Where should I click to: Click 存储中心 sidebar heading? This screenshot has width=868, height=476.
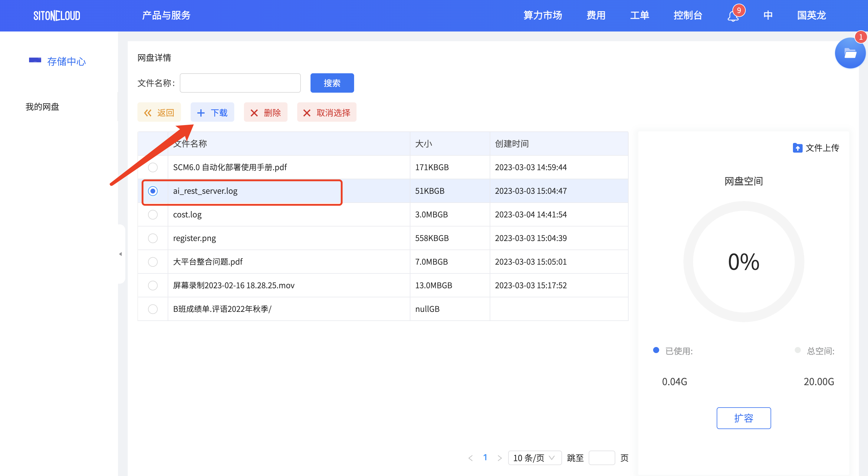pos(66,61)
